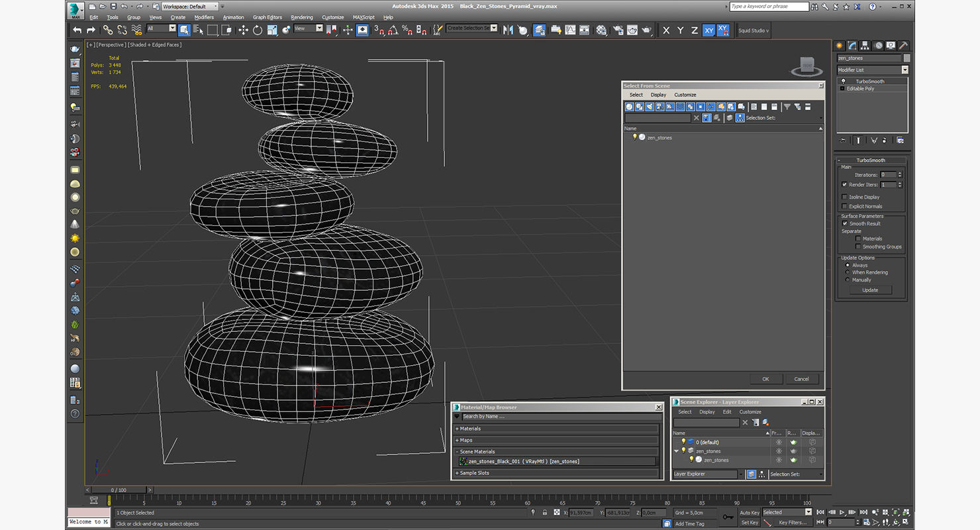Collapse the Scene Materials group
This screenshot has height=530, width=980.
coord(556,451)
